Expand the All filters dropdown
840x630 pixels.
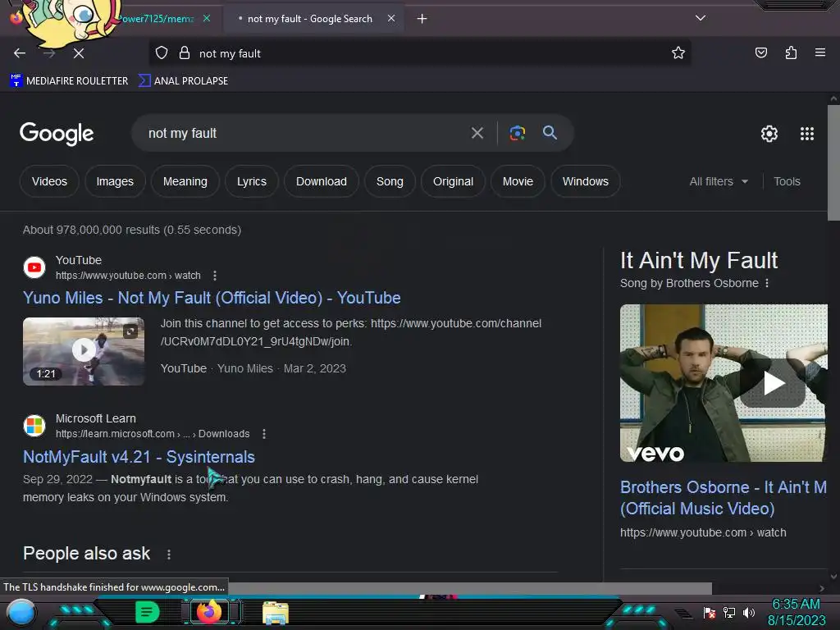(719, 181)
